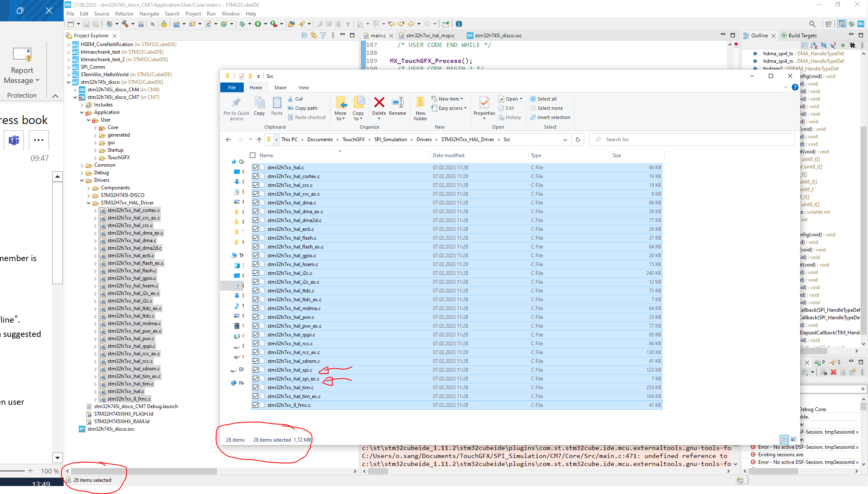Viewport: 868px width, 494px height.
Task: Click the green Run button in IDE toolbar
Action: [x=258, y=24]
